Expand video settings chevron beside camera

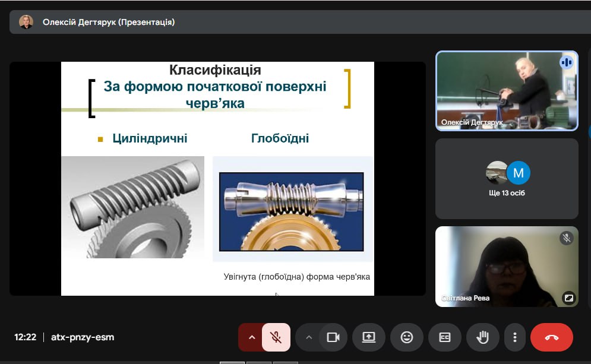click(308, 337)
